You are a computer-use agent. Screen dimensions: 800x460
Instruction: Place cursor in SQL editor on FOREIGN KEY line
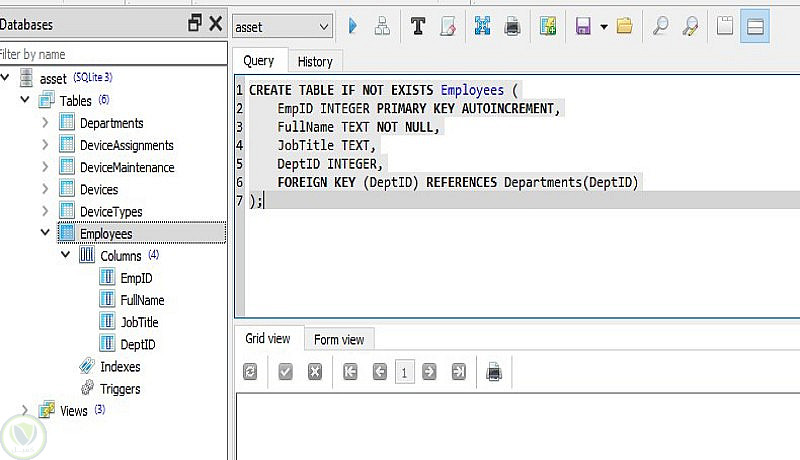coord(457,182)
